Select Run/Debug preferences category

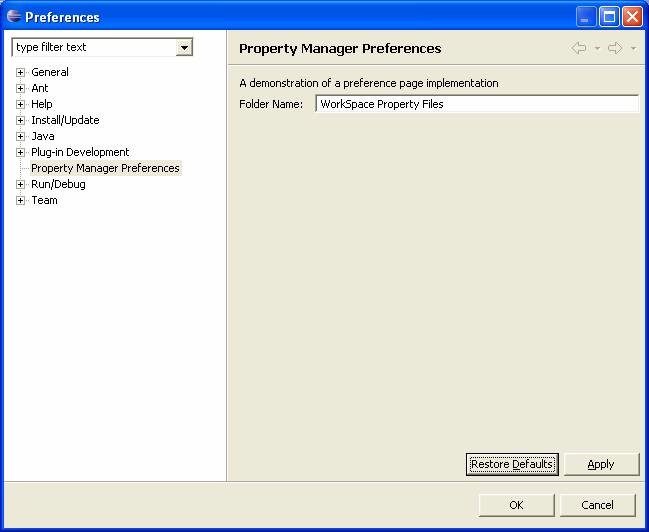58,184
